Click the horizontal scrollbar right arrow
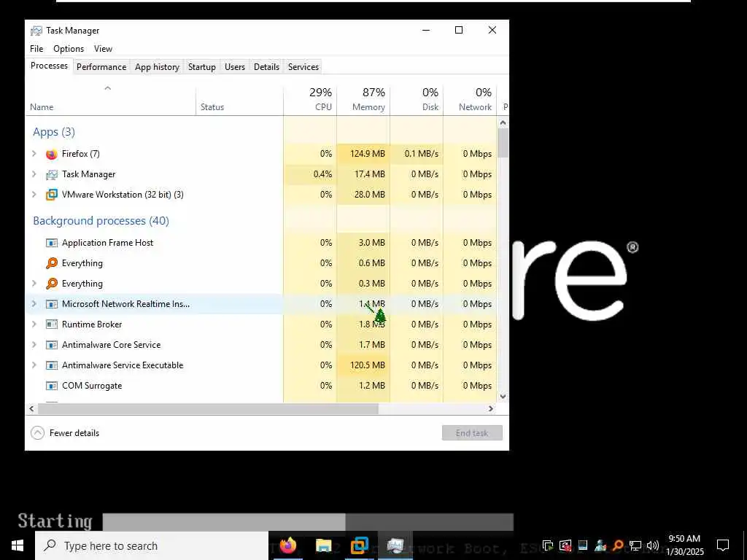 click(x=491, y=408)
